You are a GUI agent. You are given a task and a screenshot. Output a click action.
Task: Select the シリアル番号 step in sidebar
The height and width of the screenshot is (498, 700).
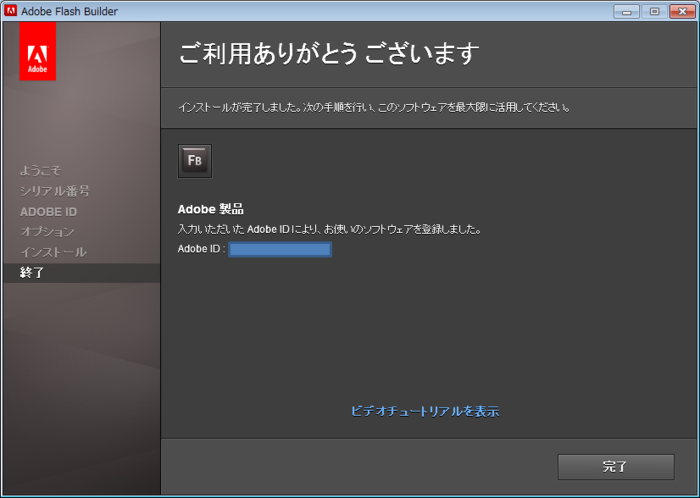(x=55, y=191)
